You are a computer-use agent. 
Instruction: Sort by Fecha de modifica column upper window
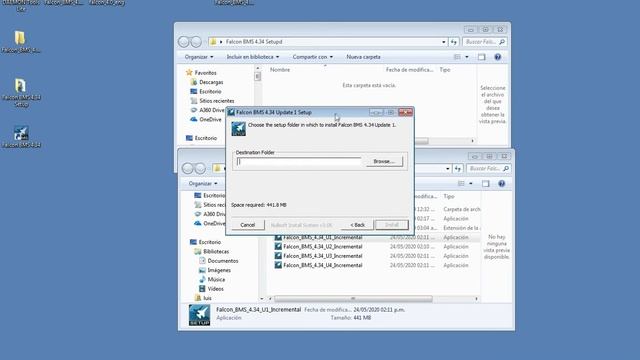click(409, 70)
